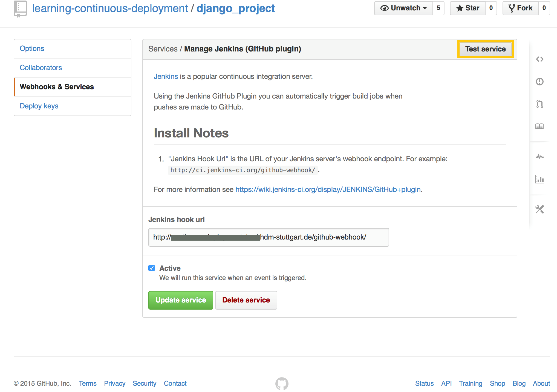Open the Unwatch dropdown
Viewport: 557px width, 392px height.
coord(403,8)
